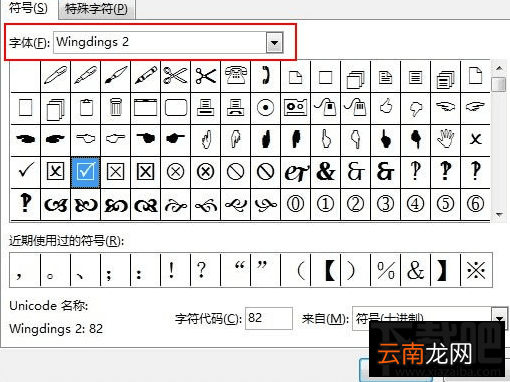Screen dimensions: 510x382
Task: Select the thumbs up symbol
Action: tap(386, 108)
